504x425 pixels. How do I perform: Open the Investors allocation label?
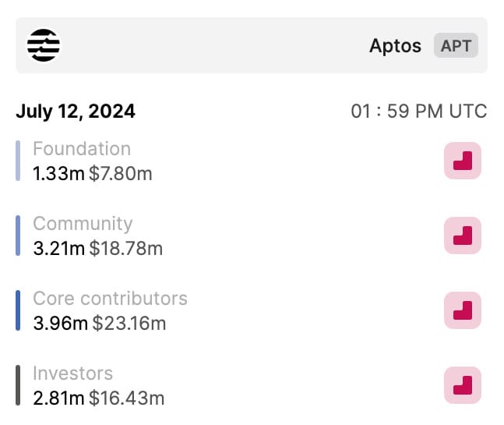pyautogui.click(x=73, y=374)
